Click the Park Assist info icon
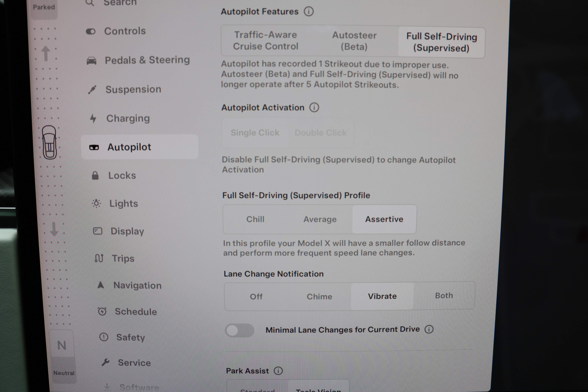 click(278, 370)
